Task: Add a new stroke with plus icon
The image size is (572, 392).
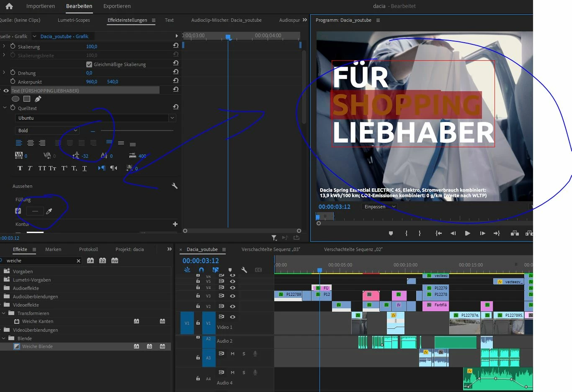Action: 175,224
